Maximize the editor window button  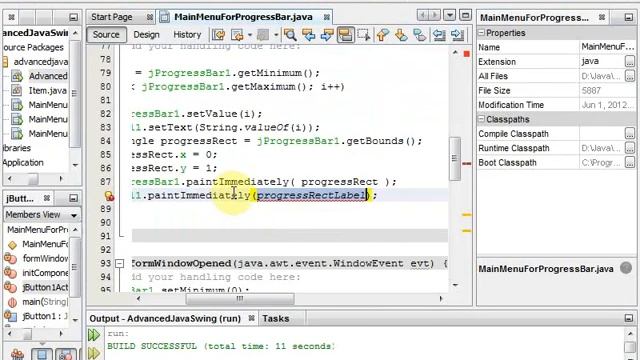click(x=465, y=16)
